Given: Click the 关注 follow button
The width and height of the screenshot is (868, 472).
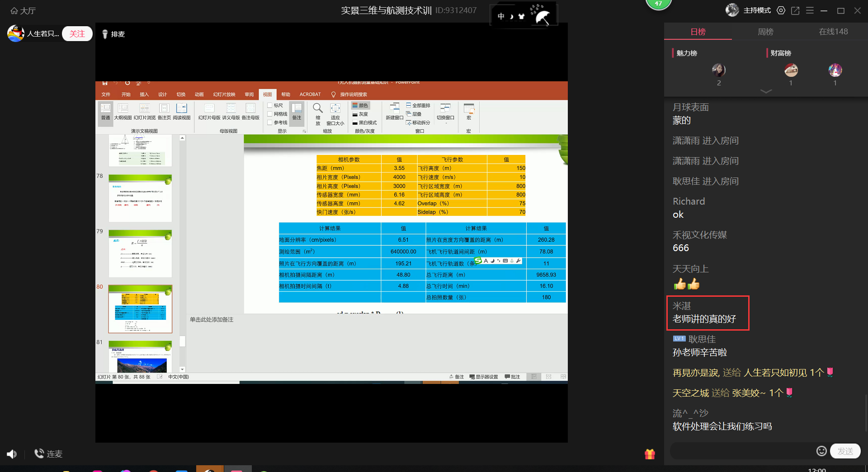Looking at the screenshot, I should [77, 34].
